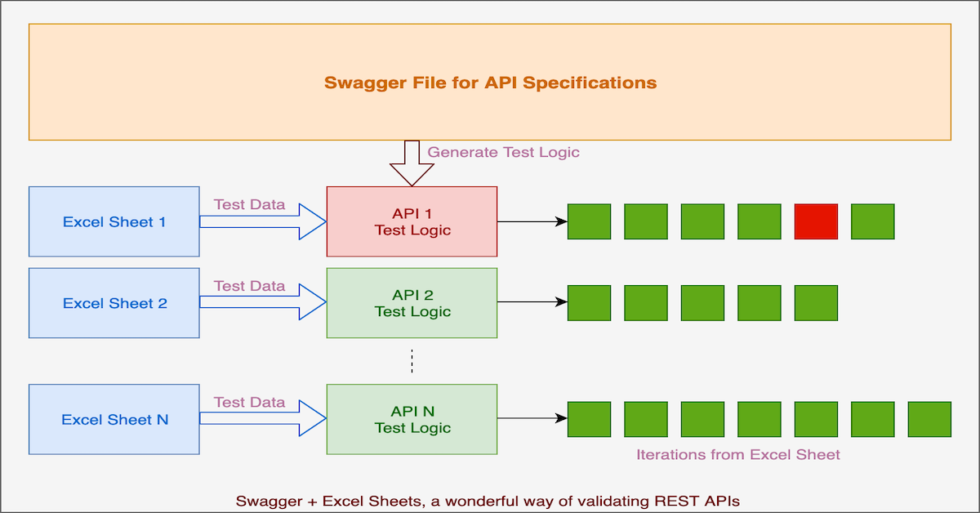Click Test Data label in Excel Sheet N row
This screenshot has height=513, width=980.
249,402
